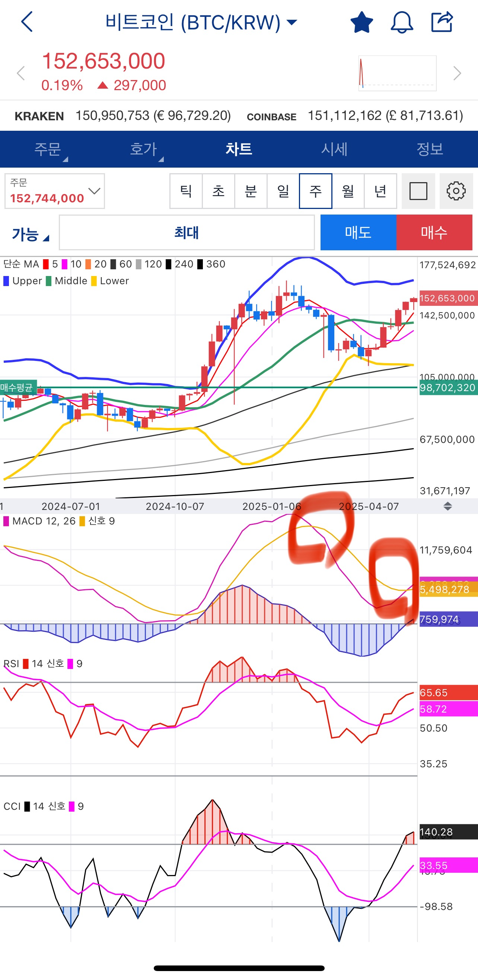The image size is (478, 980).
Task: Tap the RSI signal value 58.72
Action: (448, 709)
